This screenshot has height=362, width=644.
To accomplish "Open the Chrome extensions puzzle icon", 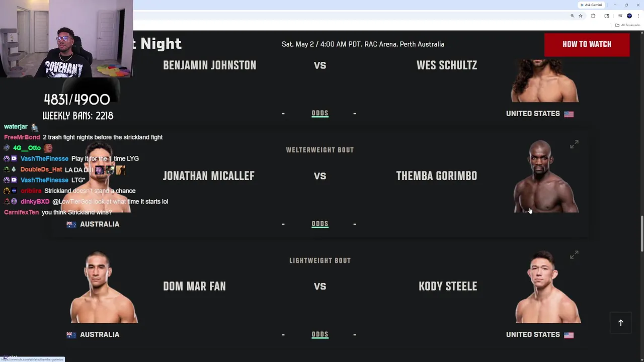I will [x=593, y=16].
